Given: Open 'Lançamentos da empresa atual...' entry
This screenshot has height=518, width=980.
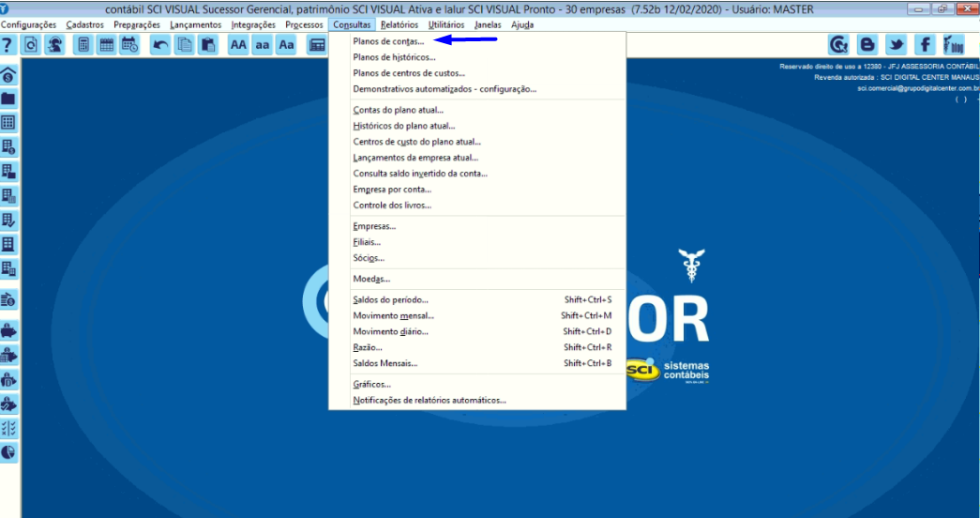Looking at the screenshot, I should click(415, 158).
